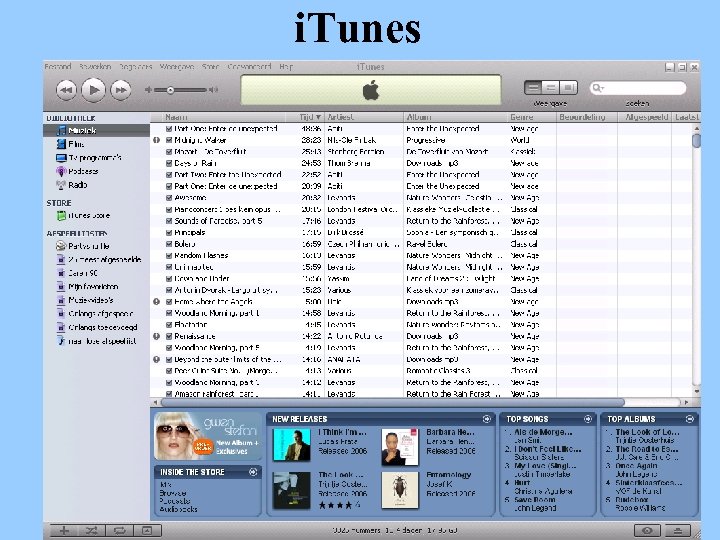Click the eye browser button at bottom right
720x540 pixels.
pos(647,531)
